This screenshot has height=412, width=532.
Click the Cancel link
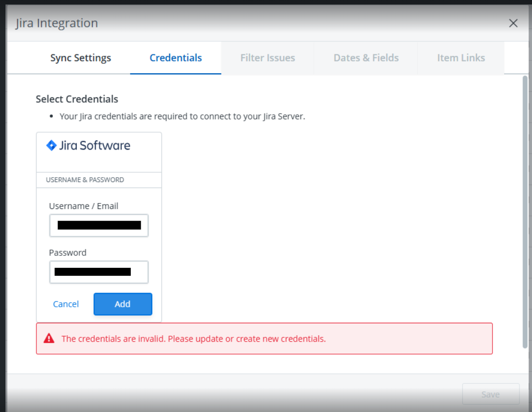(x=66, y=304)
